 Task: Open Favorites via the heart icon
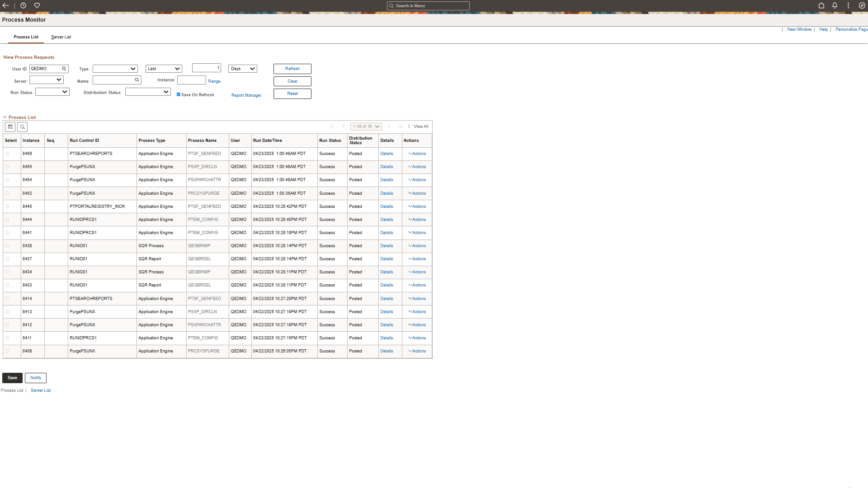[x=37, y=5]
